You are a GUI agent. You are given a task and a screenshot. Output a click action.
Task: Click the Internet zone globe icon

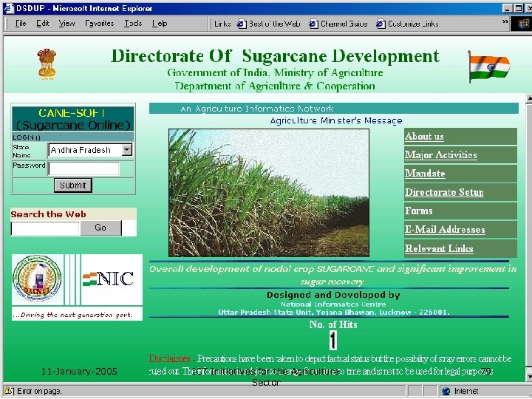[446, 391]
